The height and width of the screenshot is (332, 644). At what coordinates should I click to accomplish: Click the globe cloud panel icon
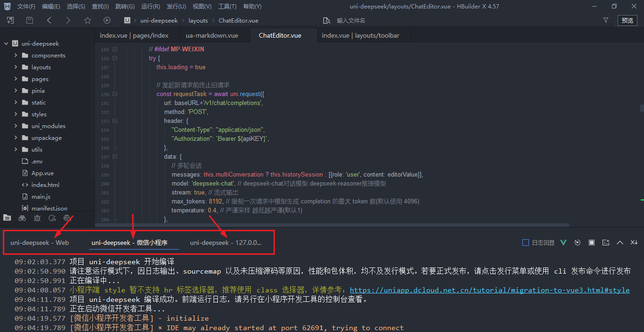(x=67, y=218)
